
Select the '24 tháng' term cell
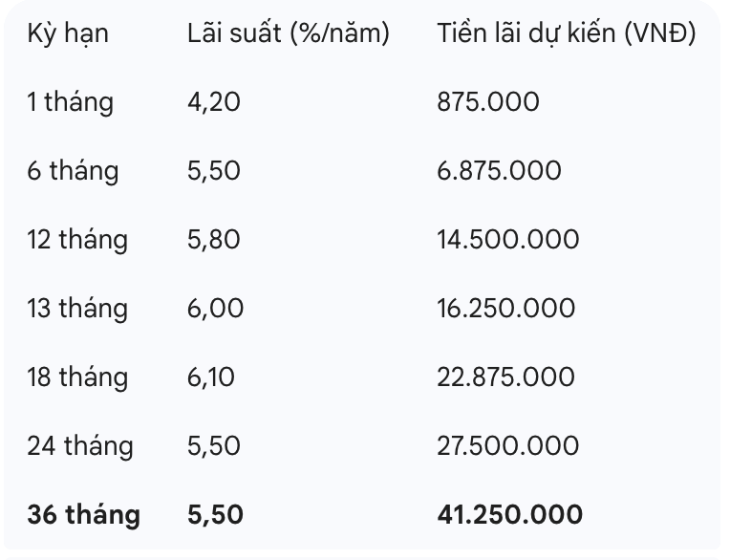80,446
